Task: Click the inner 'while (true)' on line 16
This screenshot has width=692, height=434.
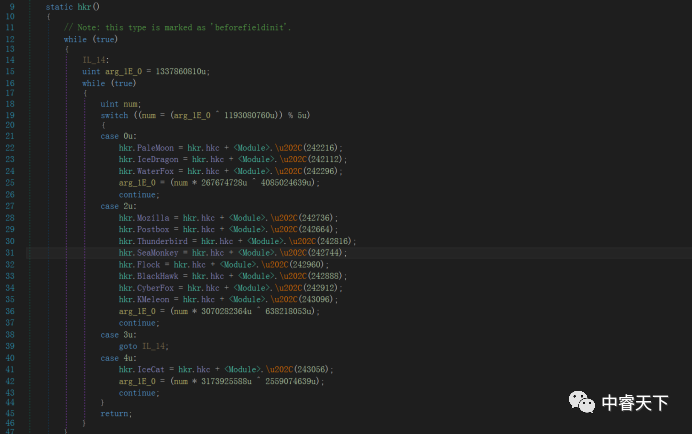Action: [x=109, y=83]
